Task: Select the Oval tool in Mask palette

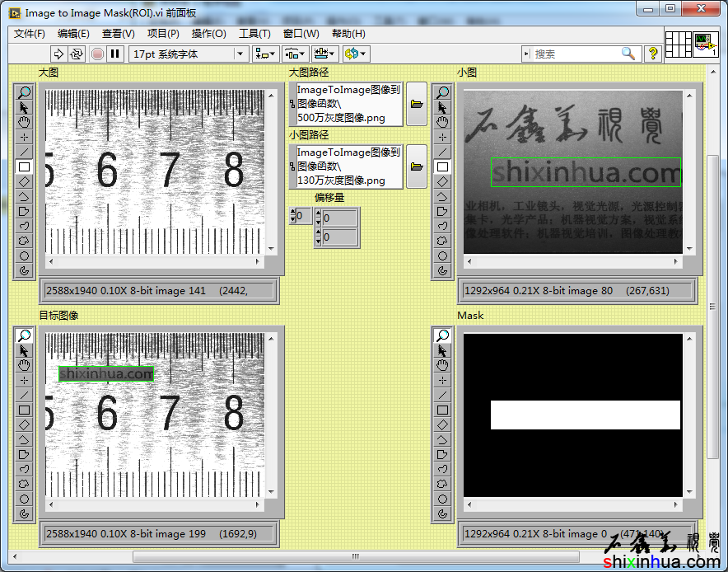Action: tap(443, 499)
